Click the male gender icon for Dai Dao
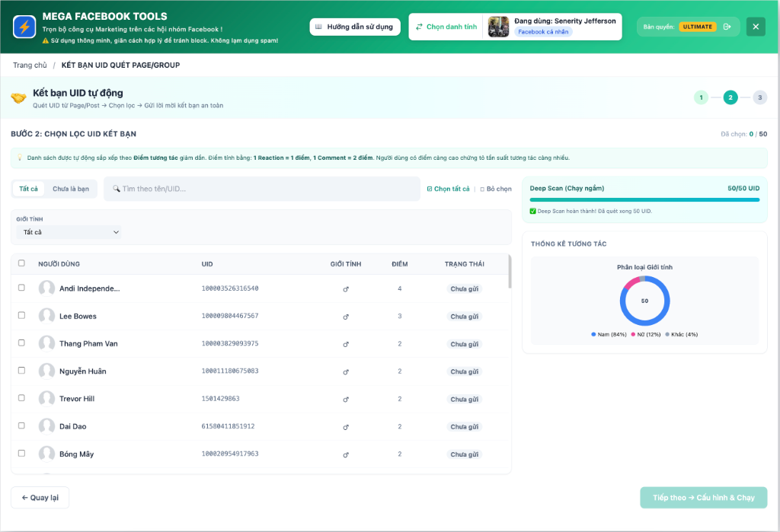Screen dimensions: 780x532 (x=346, y=427)
